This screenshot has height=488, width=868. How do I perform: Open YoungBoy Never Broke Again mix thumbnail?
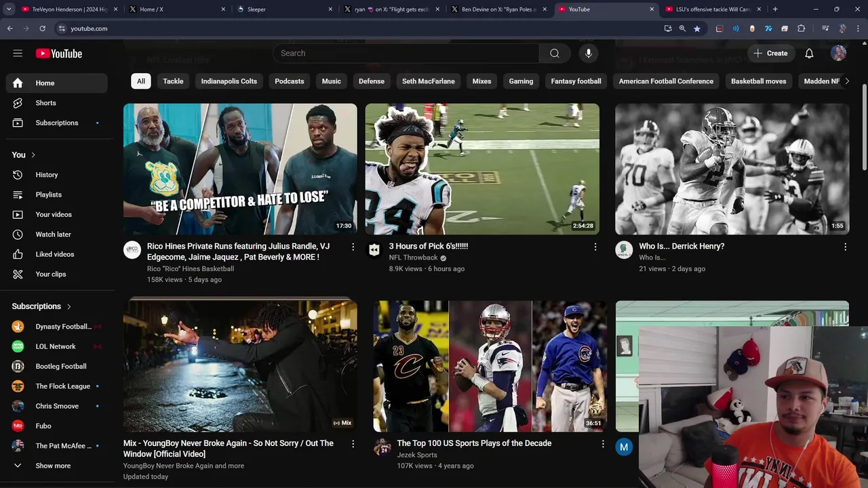click(240, 366)
